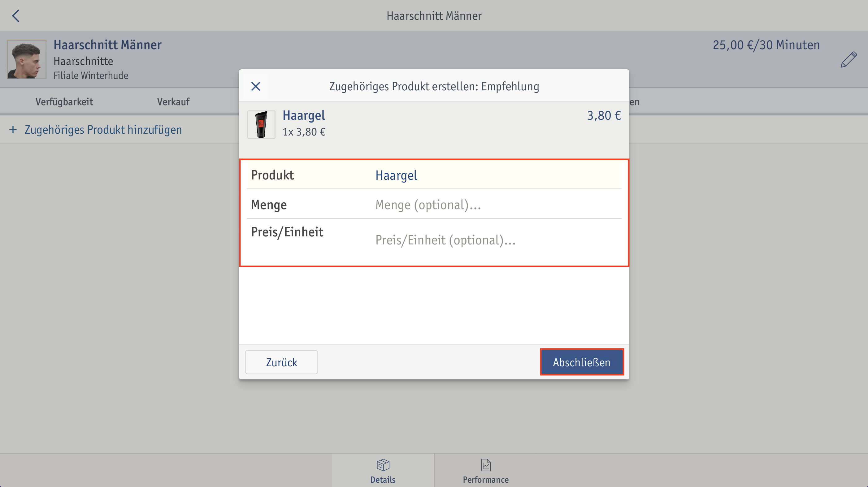
Task: Click the Haarschnitte category text
Action: 83,61
